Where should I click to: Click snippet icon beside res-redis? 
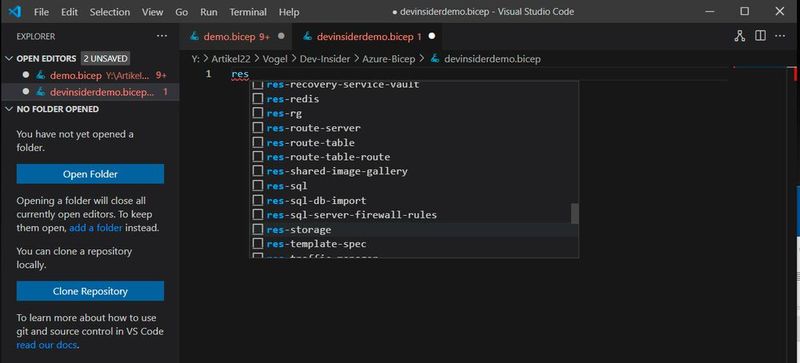[258, 99]
